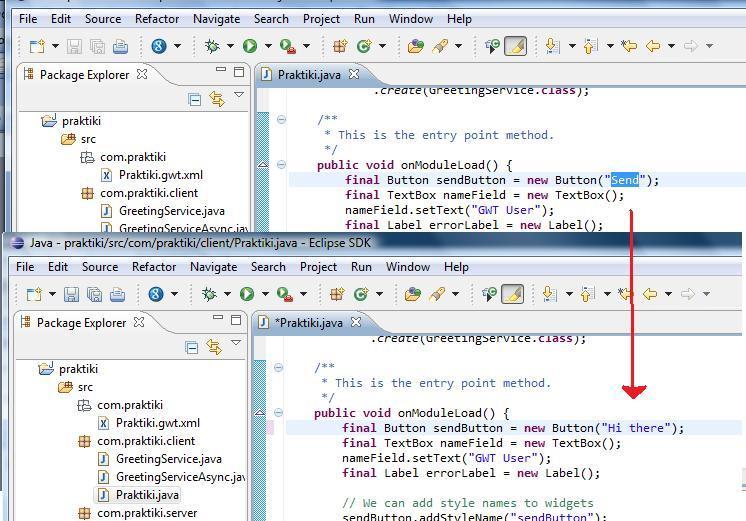Click the Google services icon in upper window
The height and width of the screenshot is (521, 746).
coord(159,46)
